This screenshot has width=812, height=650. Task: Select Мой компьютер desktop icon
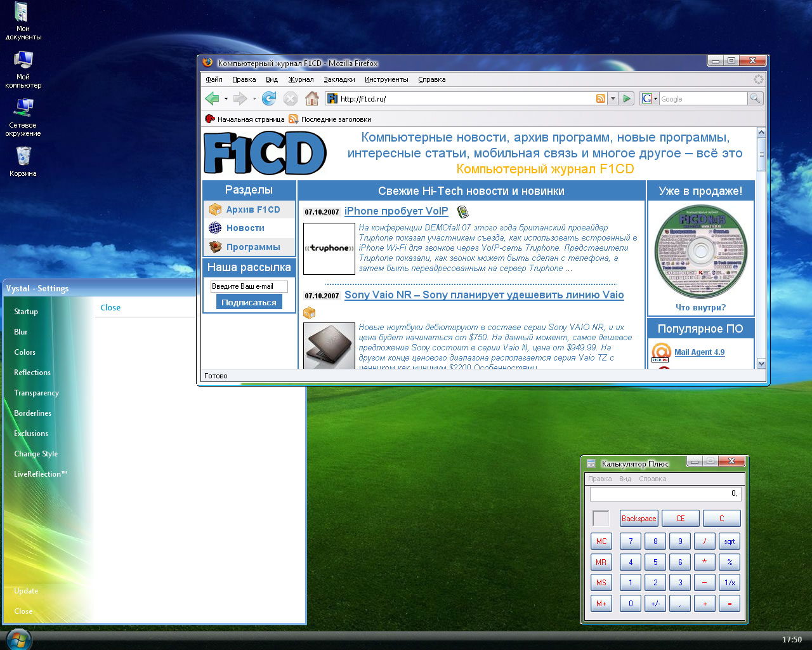pos(23,69)
